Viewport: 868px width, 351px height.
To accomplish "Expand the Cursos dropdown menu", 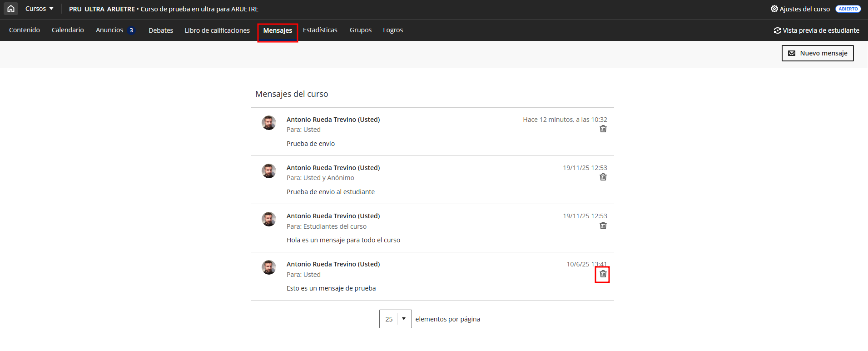I will [x=39, y=9].
